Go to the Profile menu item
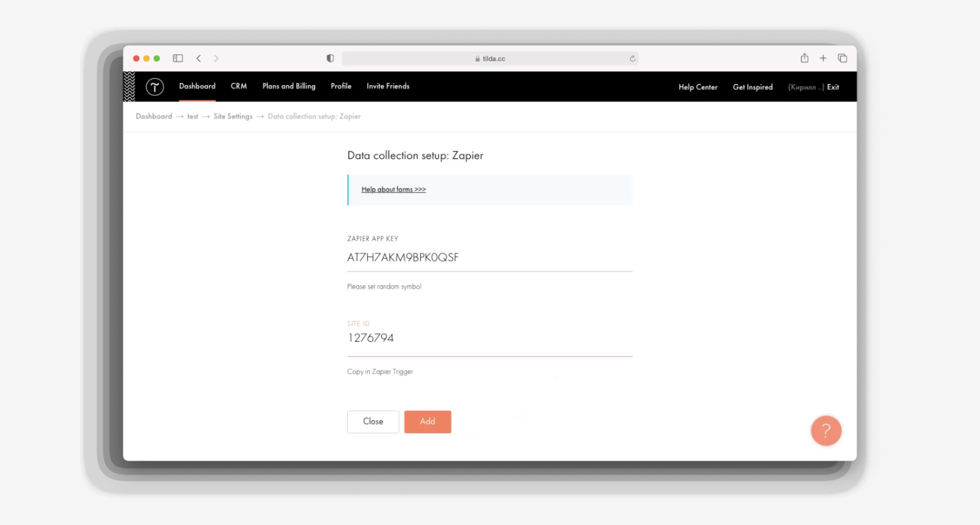This screenshot has width=980, height=525. tap(341, 86)
